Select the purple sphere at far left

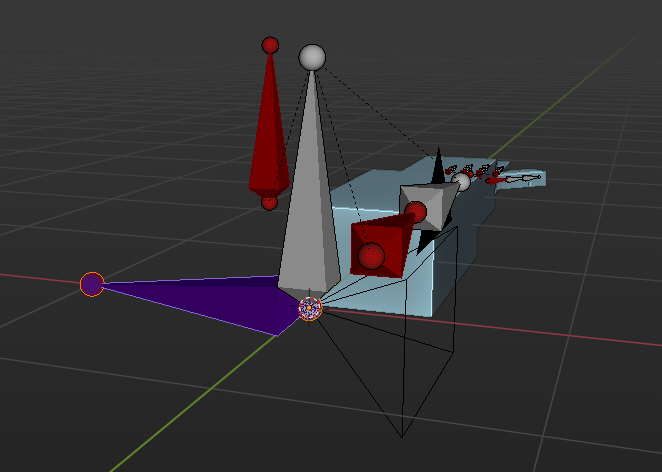[92, 284]
